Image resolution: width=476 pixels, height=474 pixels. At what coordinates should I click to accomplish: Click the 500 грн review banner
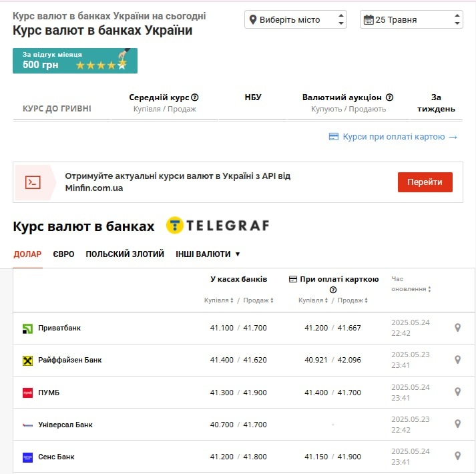[x=75, y=60]
